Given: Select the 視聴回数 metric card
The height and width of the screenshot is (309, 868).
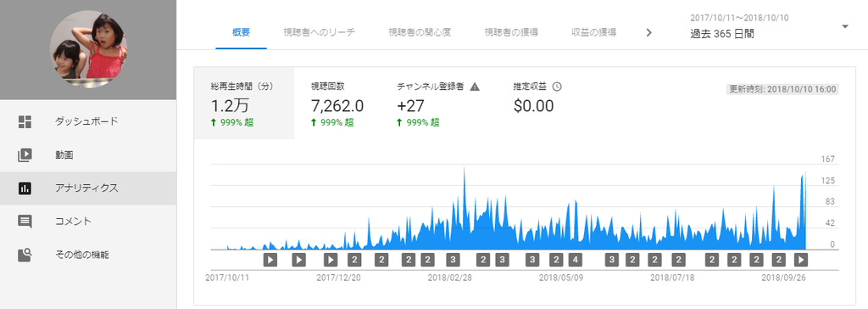Looking at the screenshot, I should coord(337,104).
